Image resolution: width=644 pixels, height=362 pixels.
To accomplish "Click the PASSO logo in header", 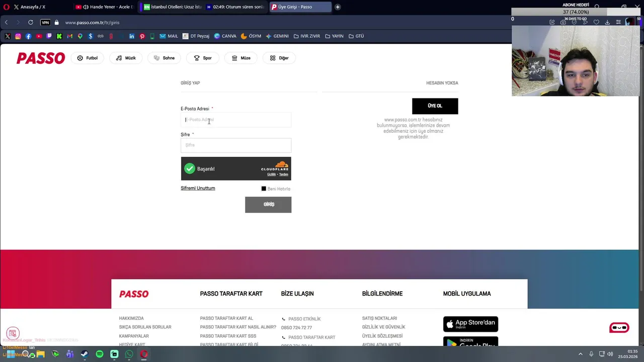I will tap(41, 58).
